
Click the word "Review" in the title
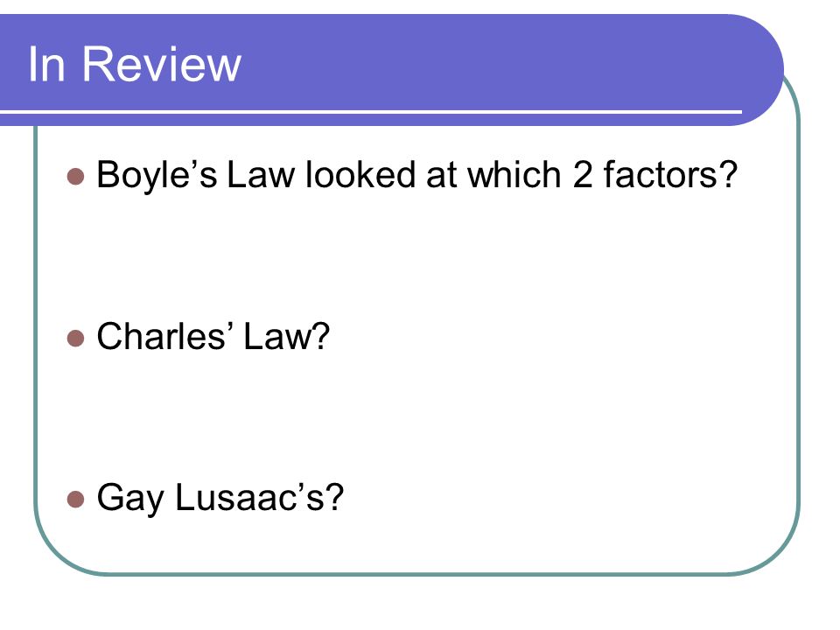click(161, 64)
